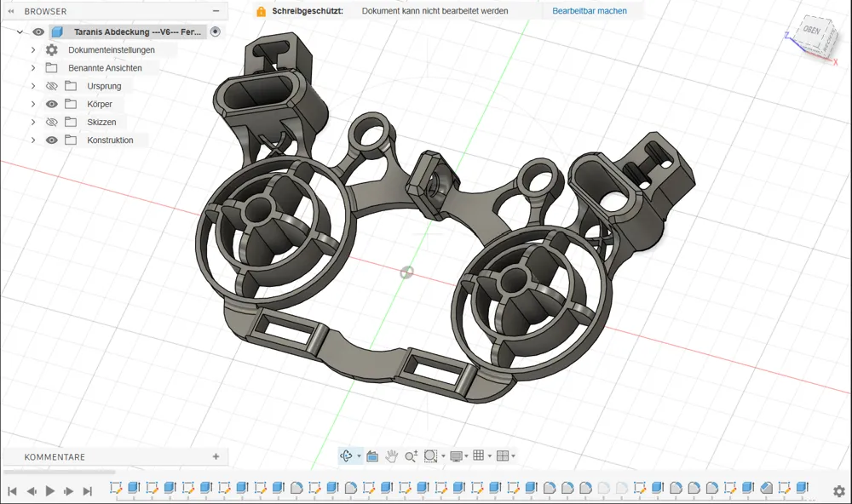Add a comment with the plus icon
The height and width of the screenshot is (504, 852).
tap(216, 456)
